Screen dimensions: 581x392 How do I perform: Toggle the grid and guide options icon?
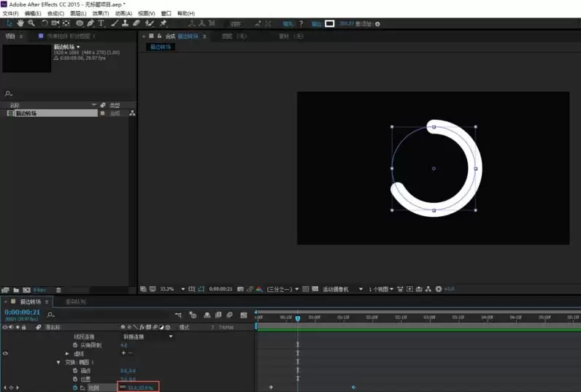tap(191, 289)
